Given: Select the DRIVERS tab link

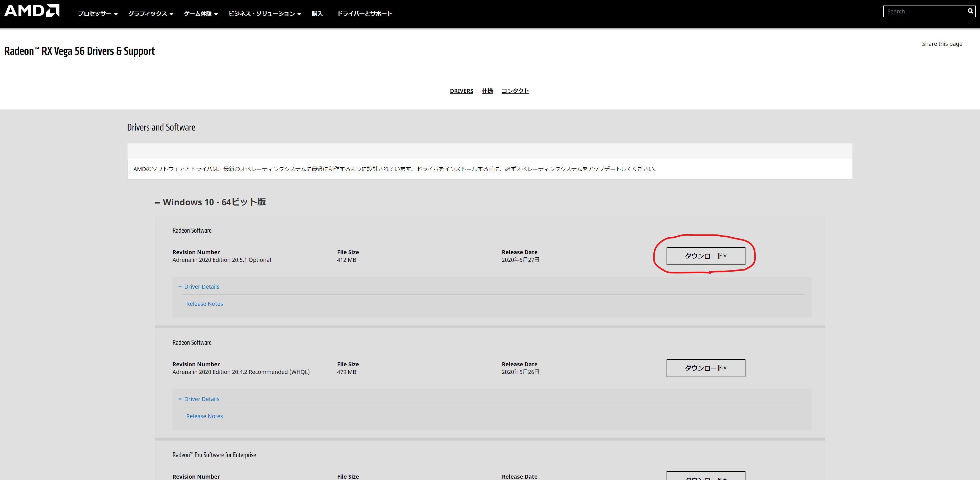Looking at the screenshot, I should [x=461, y=91].
